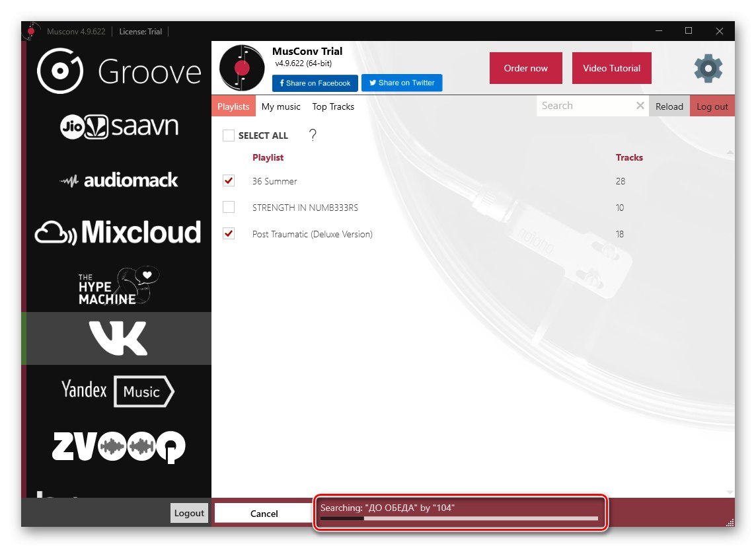Click the search progress bar
Image resolution: width=756 pixels, height=548 pixels.
click(459, 518)
